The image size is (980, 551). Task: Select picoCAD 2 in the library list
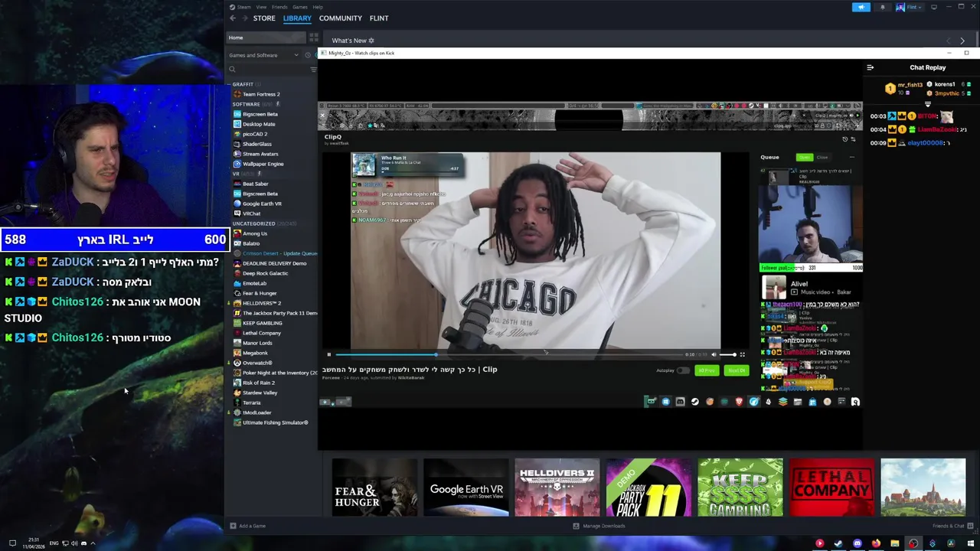(254, 134)
